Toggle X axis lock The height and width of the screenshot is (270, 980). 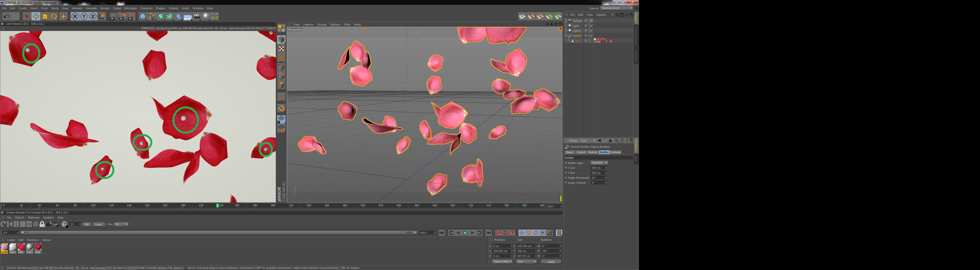point(75,16)
